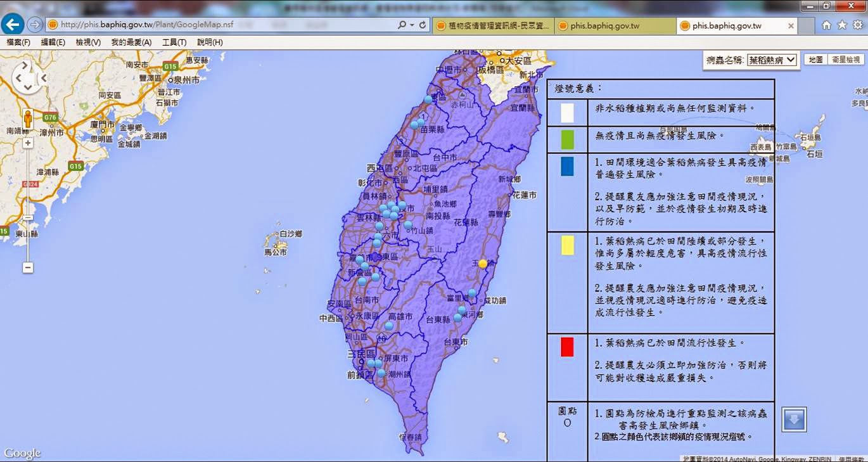Click yellow legend color swatch
The height and width of the screenshot is (462, 868).
tap(567, 245)
